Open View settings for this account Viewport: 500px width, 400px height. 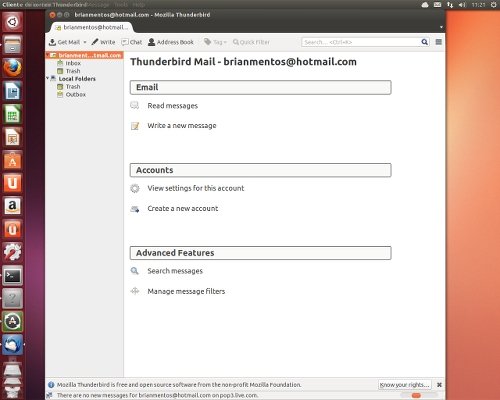click(x=196, y=188)
